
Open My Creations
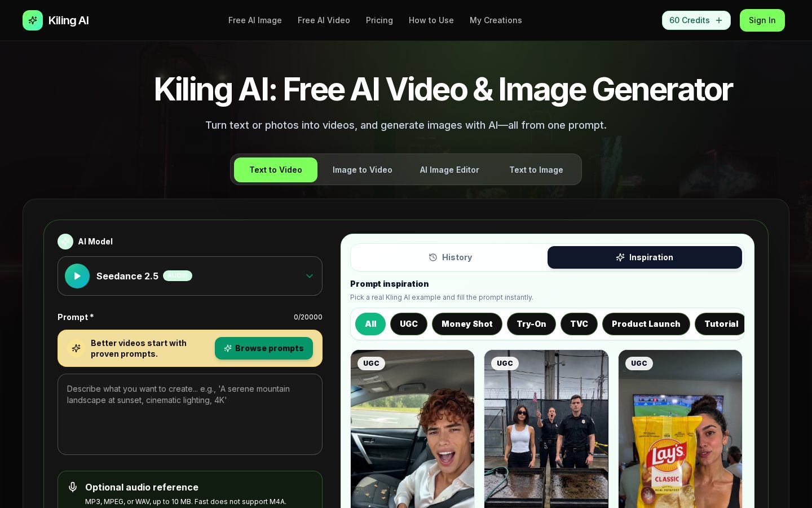click(496, 20)
